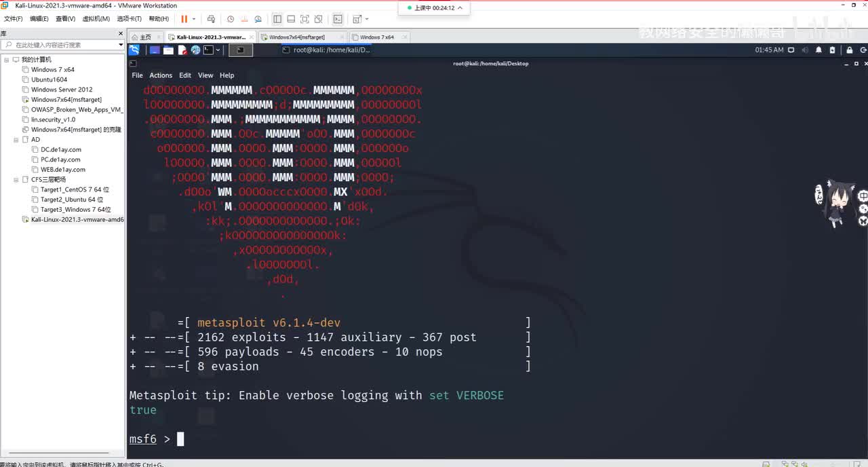Open the terminal launcher dropdown arrow

[219, 50]
